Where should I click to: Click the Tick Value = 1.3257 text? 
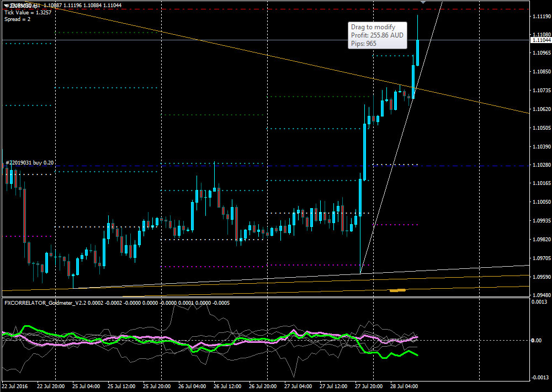[28, 12]
